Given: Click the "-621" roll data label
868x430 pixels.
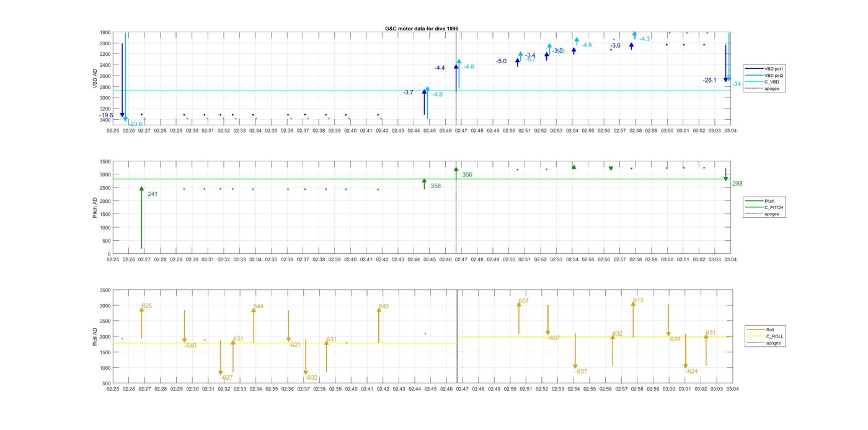Looking at the screenshot, I should click(x=294, y=345).
